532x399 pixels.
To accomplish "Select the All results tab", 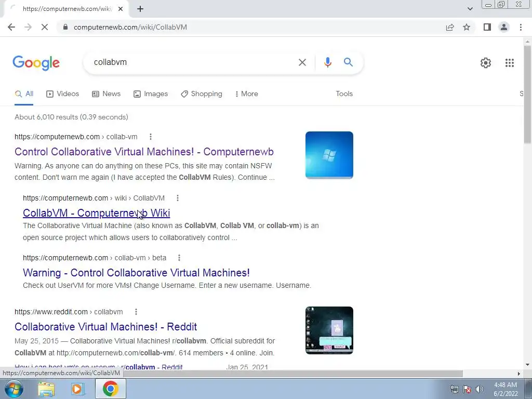I will coord(24,94).
